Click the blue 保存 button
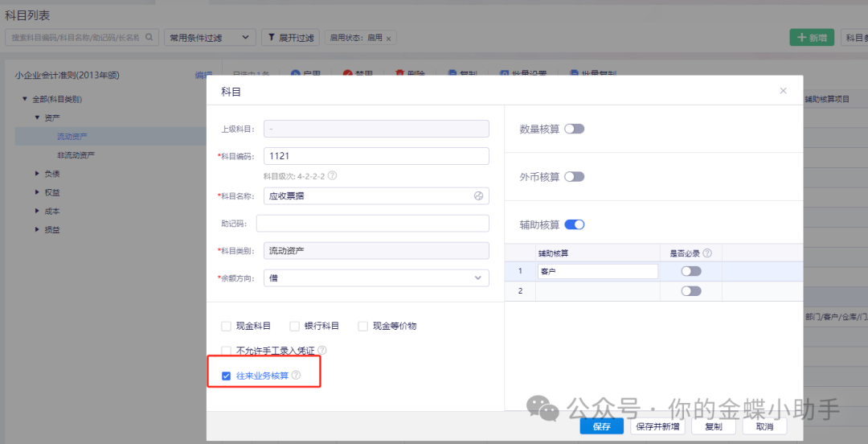This screenshot has width=868, height=444. 601,426
